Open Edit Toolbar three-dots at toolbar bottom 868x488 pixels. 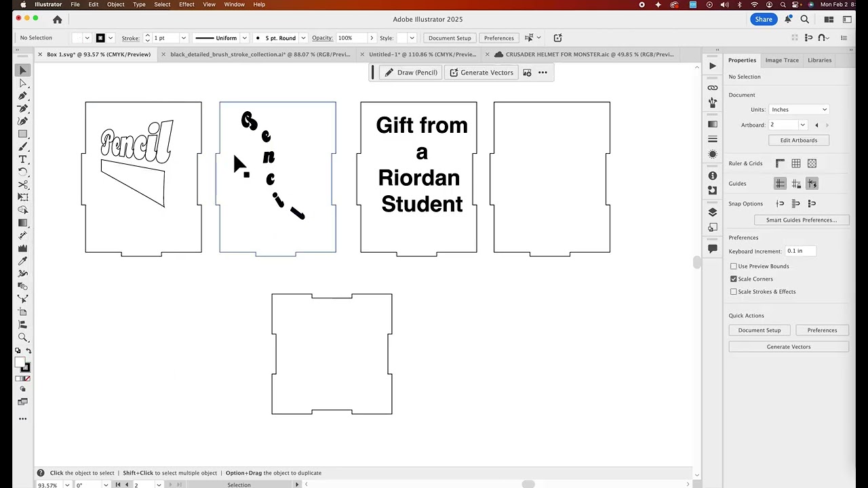(23, 419)
